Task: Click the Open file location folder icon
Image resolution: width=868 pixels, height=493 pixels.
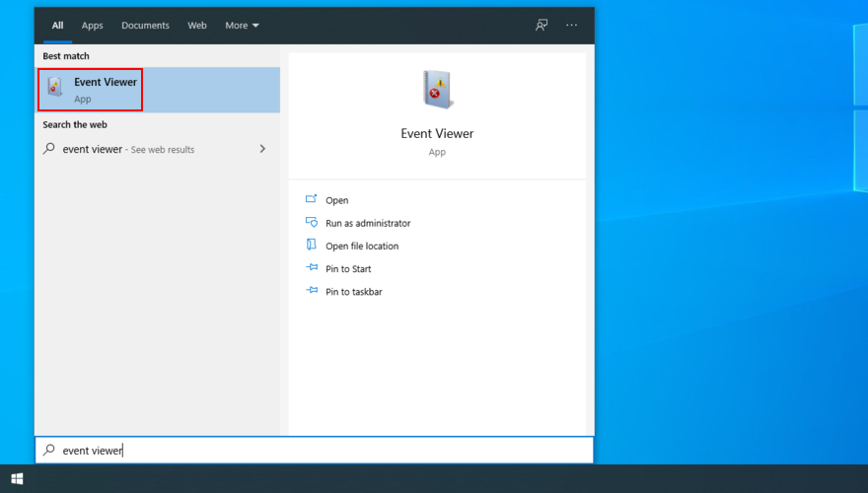Action: [x=312, y=246]
